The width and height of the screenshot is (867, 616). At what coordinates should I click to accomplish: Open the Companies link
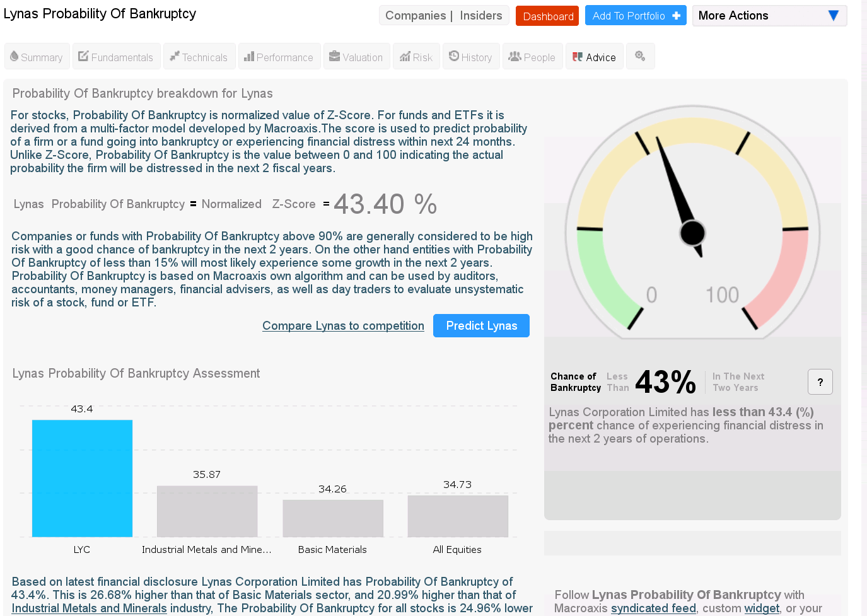[416, 16]
